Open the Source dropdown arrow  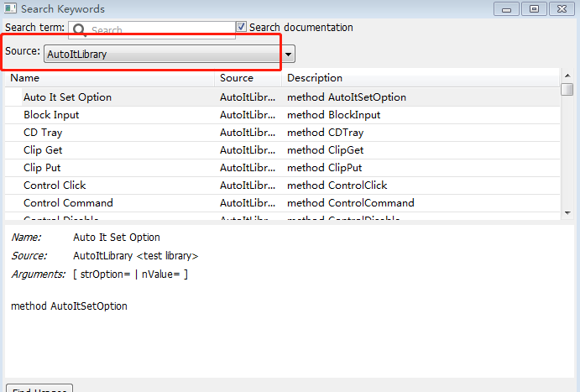[288, 55]
